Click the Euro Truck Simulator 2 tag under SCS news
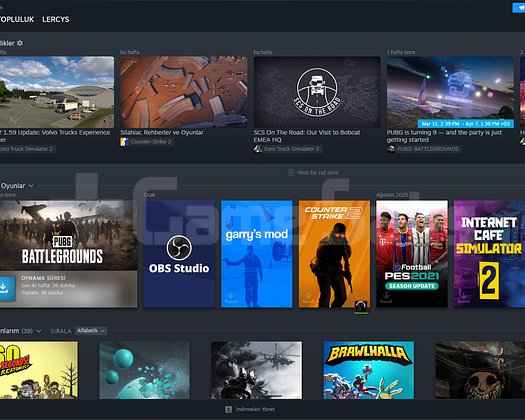Viewport: 525px width, 420px height. pyautogui.click(x=288, y=149)
